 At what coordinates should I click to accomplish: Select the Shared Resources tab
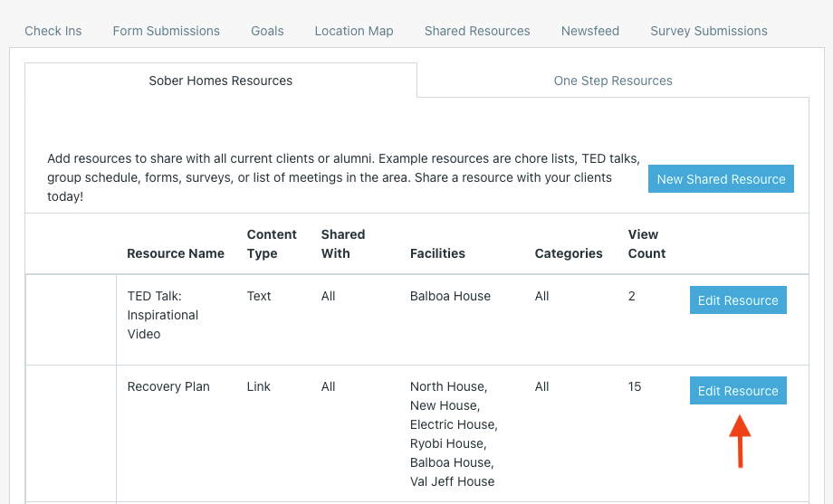pyautogui.click(x=477, y=31)
